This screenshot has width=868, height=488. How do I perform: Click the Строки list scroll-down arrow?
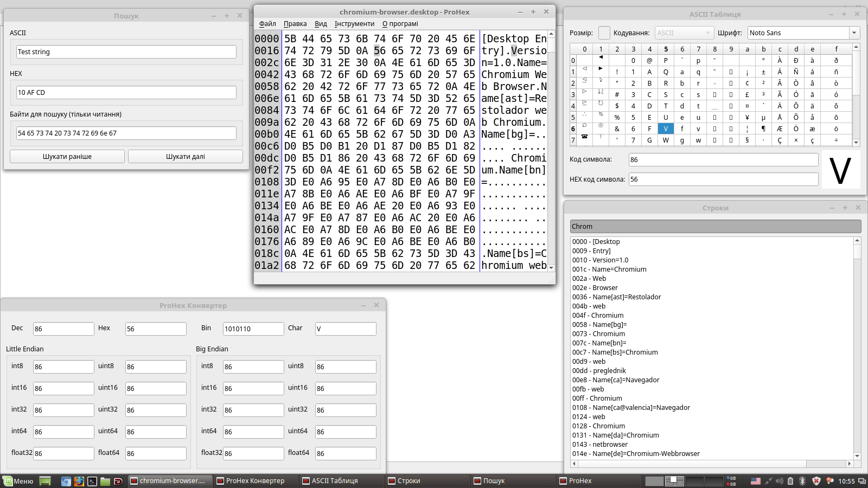coord(857,456)
